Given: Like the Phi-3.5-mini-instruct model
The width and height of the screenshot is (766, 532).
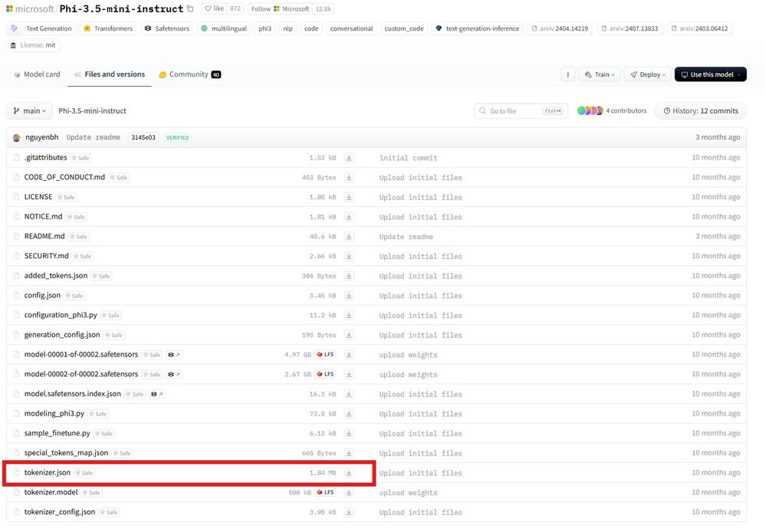Looking at the screenshot, I should tap(215, 8).
